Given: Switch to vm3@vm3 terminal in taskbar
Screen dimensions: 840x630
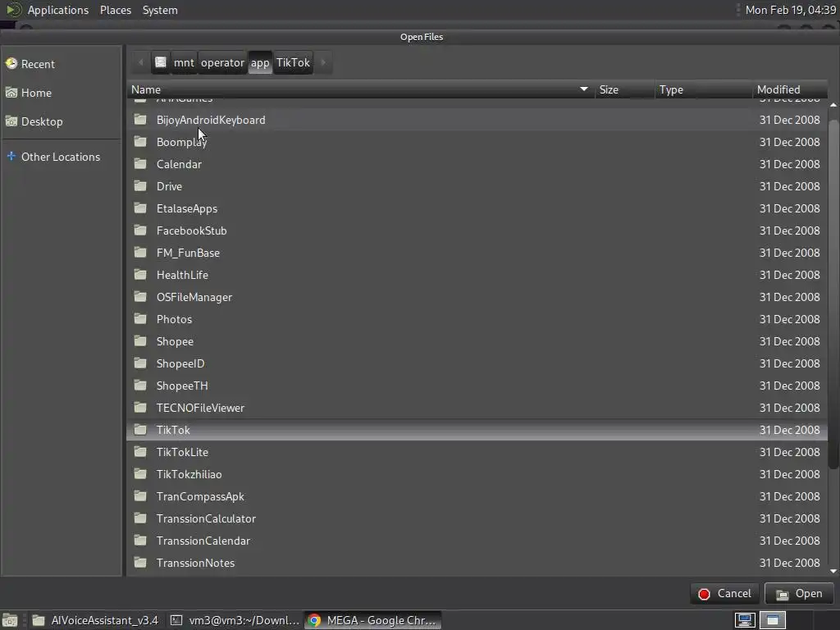Looking at the screenshot, I should [234, 620].
